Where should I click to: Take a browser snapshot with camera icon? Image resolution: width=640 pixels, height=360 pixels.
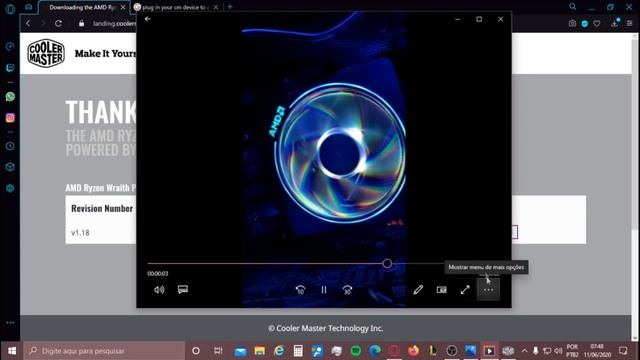[x=572, y=24]
